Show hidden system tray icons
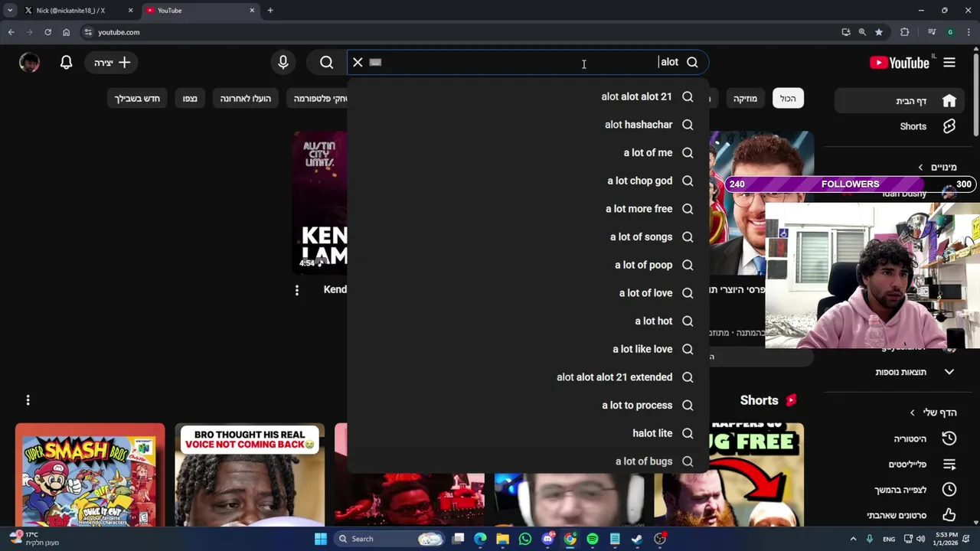Screen dimensions: 980x551 point(853,539)
